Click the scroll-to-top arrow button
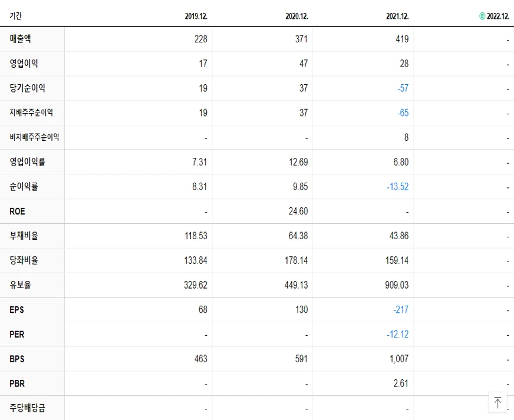The height and width of the screenshot is (420, 514). point(497,402)
